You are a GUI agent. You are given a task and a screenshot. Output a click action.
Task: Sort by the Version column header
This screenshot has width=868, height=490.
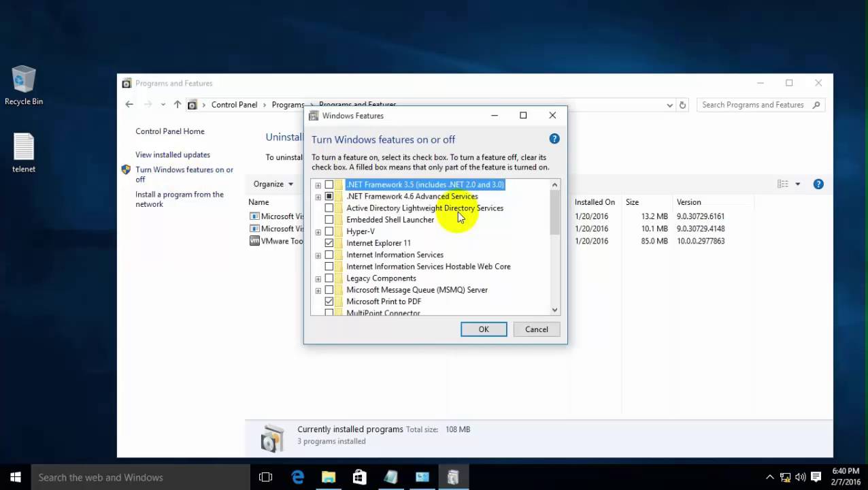(x=688, y=202)
